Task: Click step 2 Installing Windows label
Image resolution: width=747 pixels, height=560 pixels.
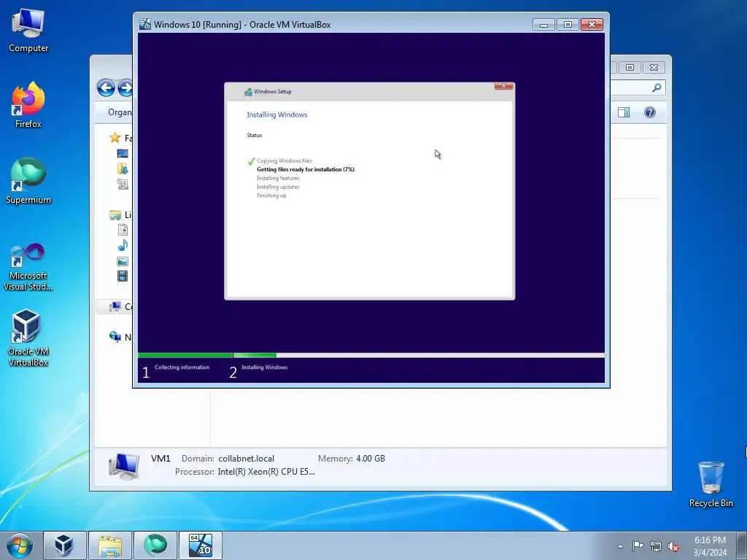Action: point(264,367)
